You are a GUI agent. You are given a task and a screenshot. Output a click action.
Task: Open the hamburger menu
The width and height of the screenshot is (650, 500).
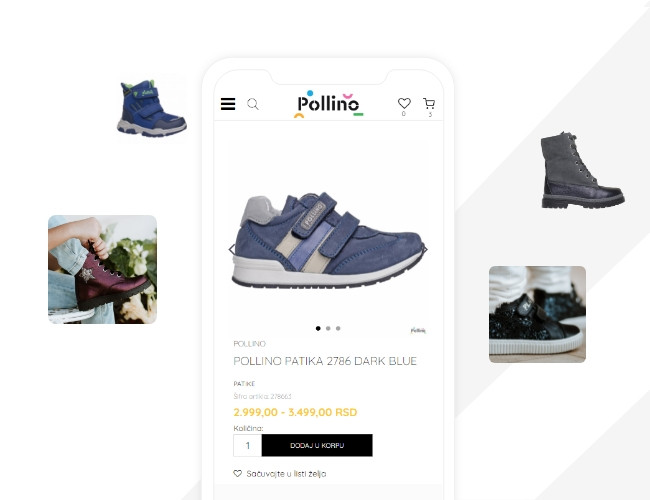pos(228,104)
